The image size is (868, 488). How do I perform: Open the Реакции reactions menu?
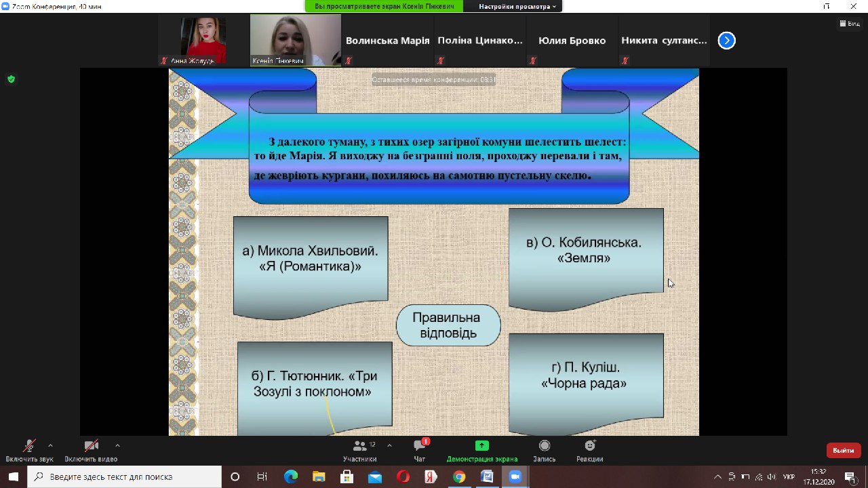click(590, 450)
